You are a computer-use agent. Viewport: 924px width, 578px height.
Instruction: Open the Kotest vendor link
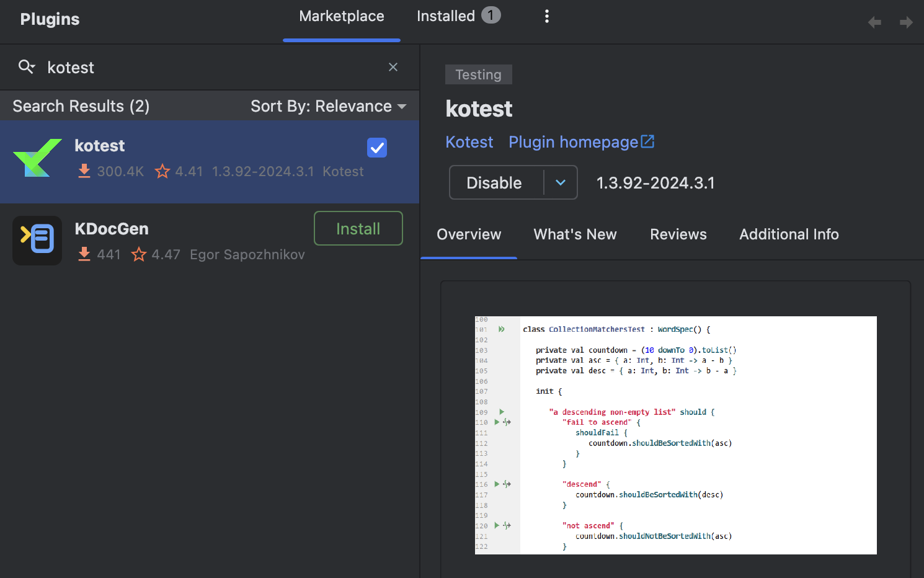(x=469, y=142)
